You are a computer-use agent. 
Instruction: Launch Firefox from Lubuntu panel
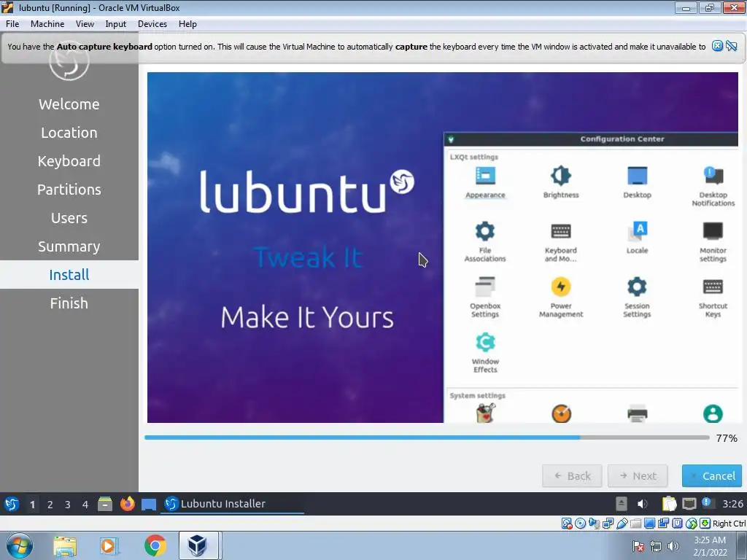coord(127,504)
